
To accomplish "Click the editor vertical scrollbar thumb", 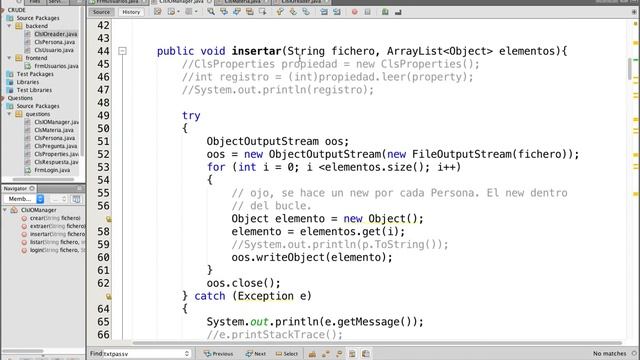I will pos(630,69).
